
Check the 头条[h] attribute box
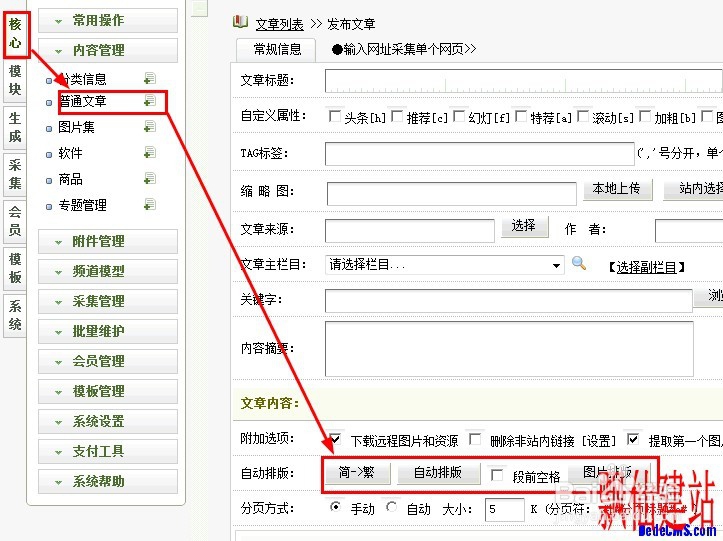coord(334,116)
